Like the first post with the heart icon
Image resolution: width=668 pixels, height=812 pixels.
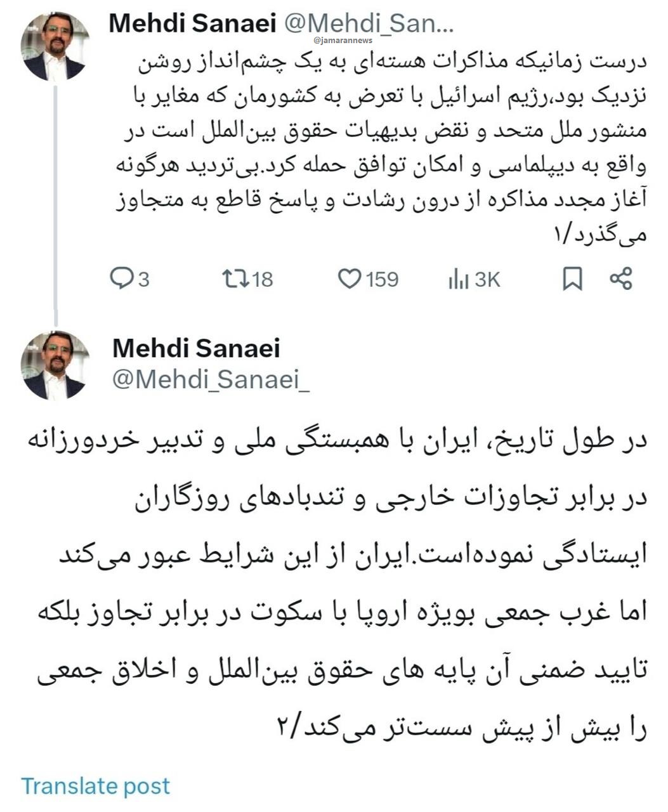click(x=348, y=278)
